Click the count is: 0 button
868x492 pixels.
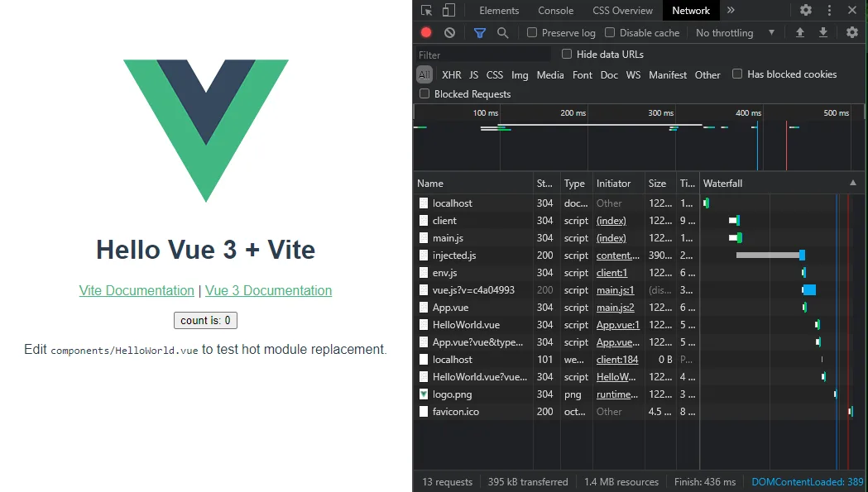(x=205, y=320)
